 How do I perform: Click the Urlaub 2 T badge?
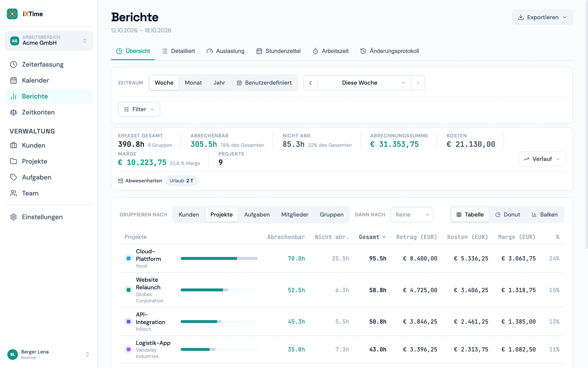181,181
